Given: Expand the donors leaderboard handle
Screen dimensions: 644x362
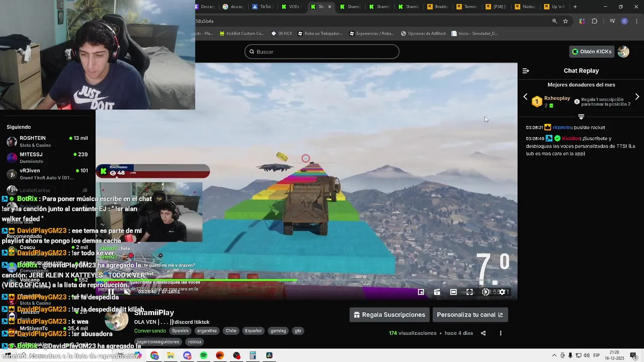Looking at the screenshot, I should (x=581, y=117).
